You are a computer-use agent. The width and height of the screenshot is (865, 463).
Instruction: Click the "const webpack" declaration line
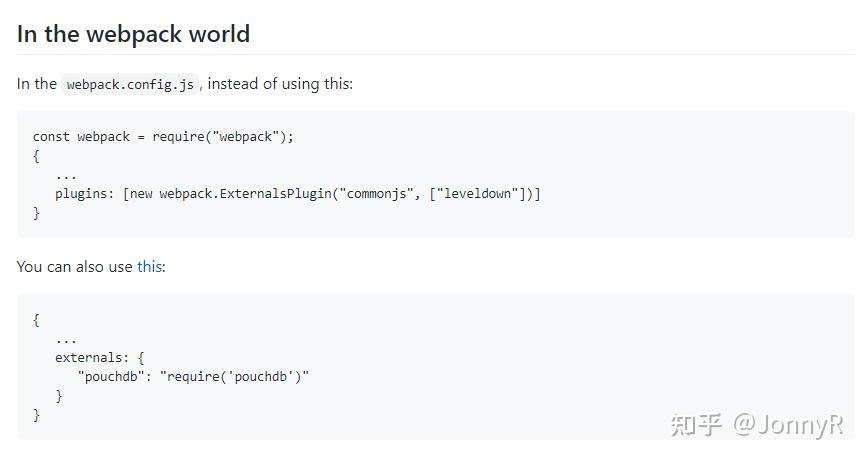(x=163, y=136)
